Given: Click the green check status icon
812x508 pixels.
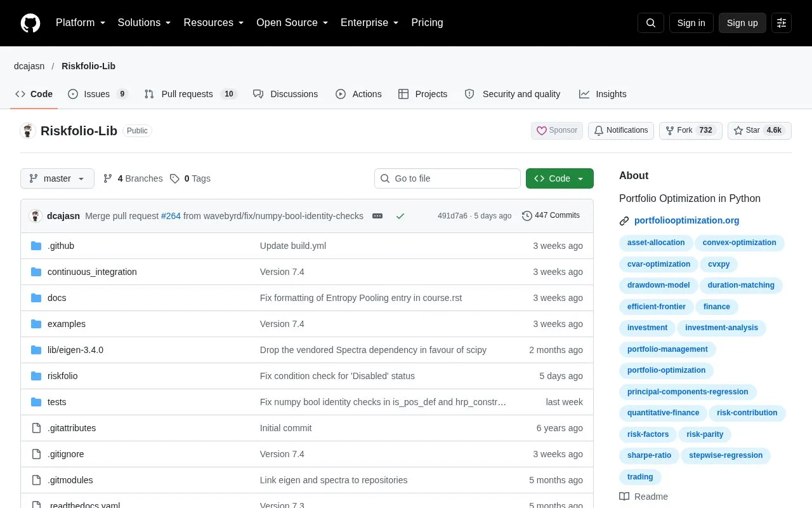Looking at the screenshot, I should (400, 216).
